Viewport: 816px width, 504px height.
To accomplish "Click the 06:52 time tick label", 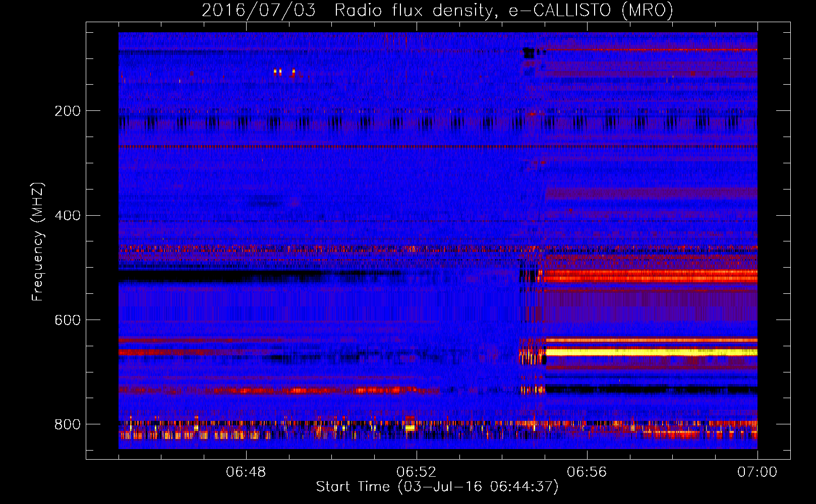I will 417,472.
